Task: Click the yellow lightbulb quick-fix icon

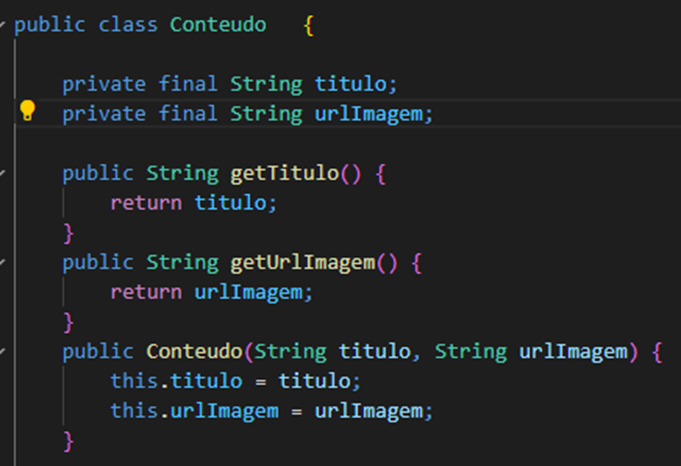Action: click(27, 110)
